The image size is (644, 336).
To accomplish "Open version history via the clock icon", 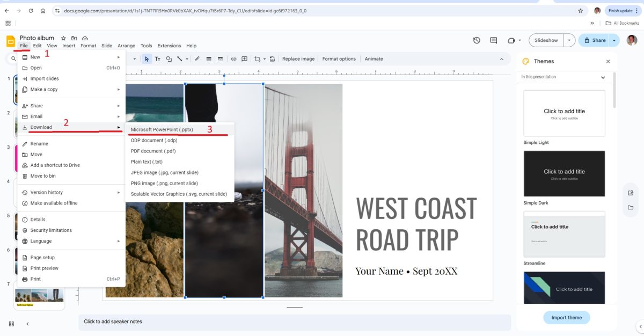I will (x=477, y=40).
